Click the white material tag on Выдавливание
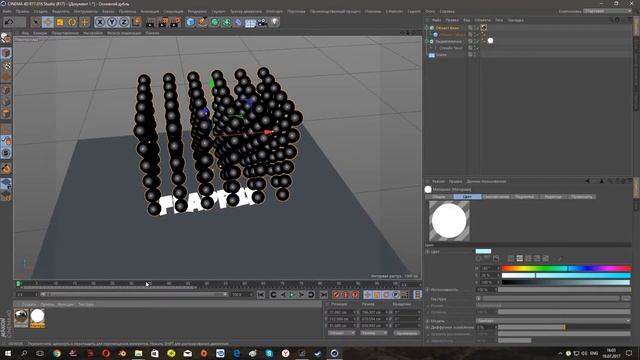This screenshot has width=640, height=360. click(490, 41)
